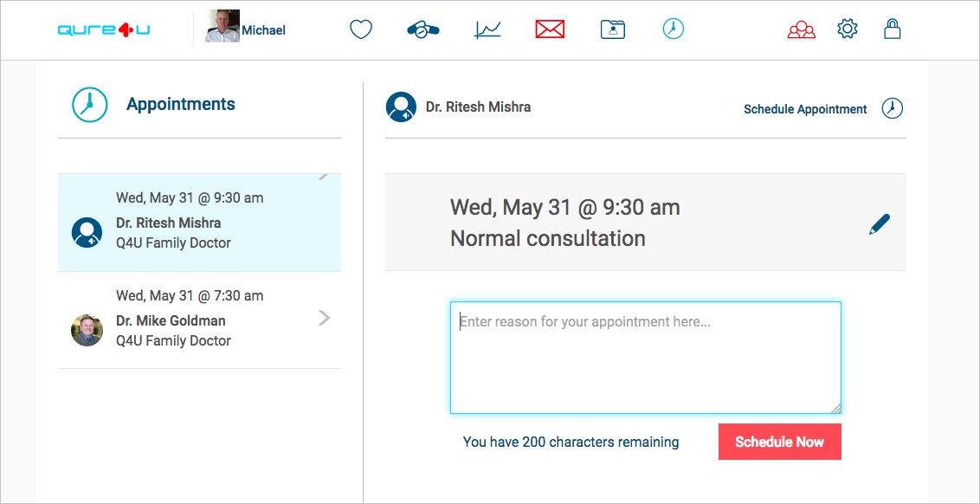Click the Qure4u logo
The height and width of the screenshot is (504, 980).
tap(104, 29)
